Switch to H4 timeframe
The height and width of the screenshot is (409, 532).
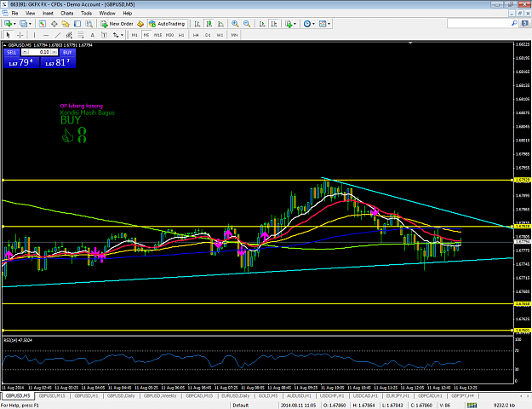coord(196,35)
